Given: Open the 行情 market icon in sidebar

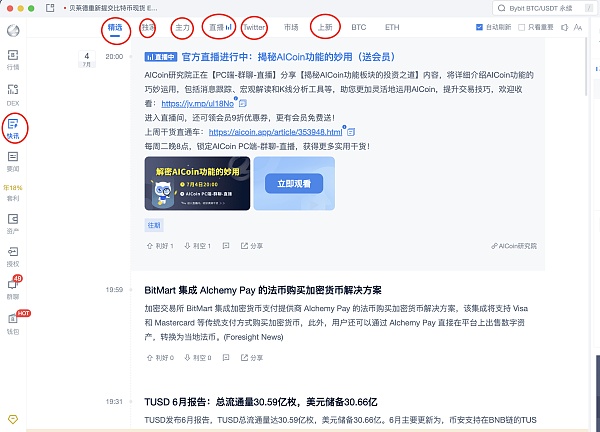Looking at the screenshot, I should (x=13, y=59).
